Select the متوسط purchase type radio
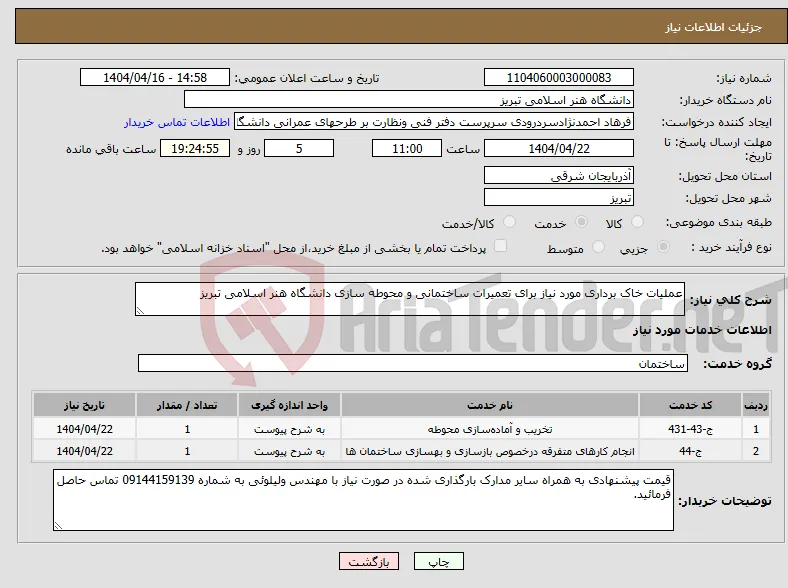 [598, 247]
